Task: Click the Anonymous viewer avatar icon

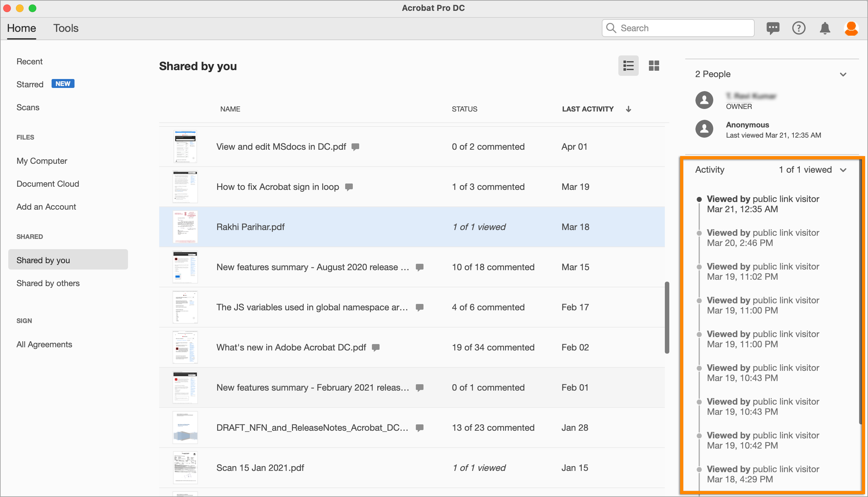Action: tap(704, 129)
